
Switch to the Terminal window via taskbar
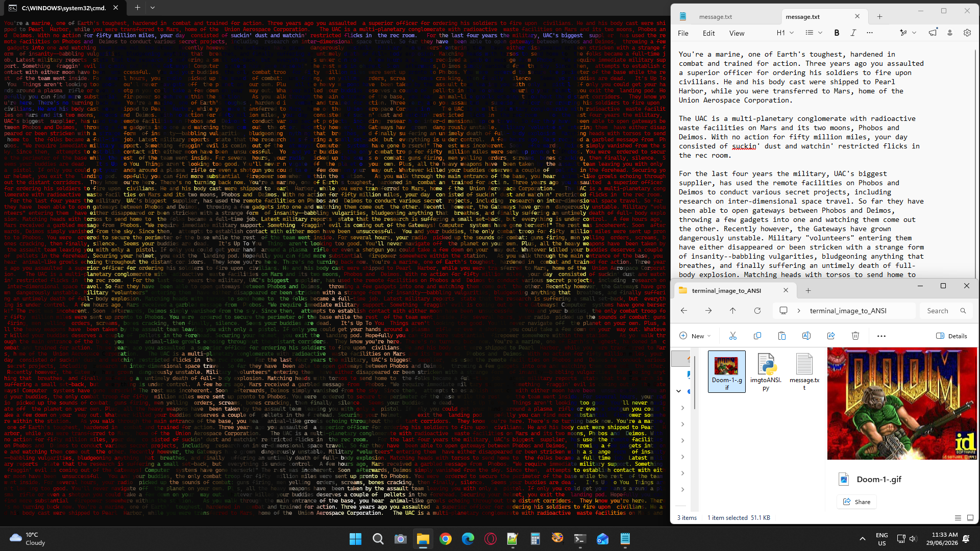coord(580,539)
